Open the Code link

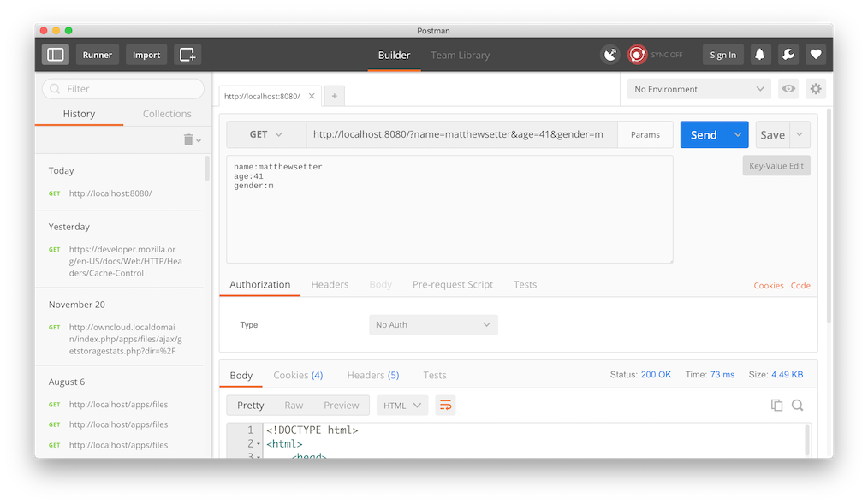800,286
